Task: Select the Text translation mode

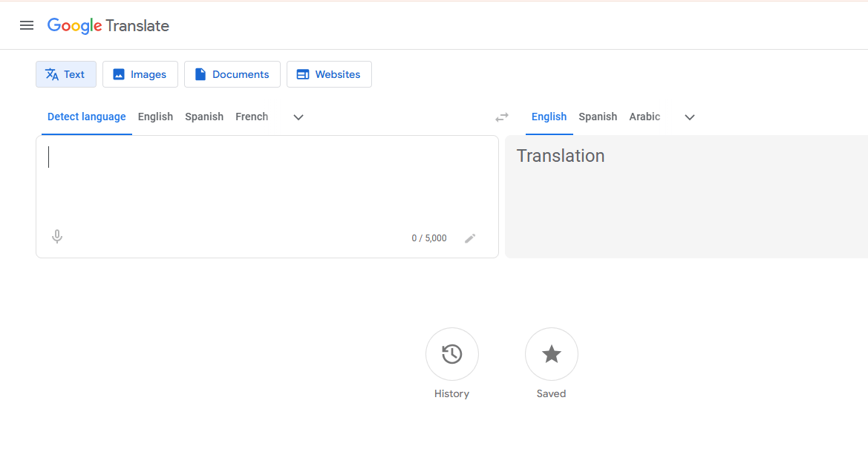Action: coord(66,74)
